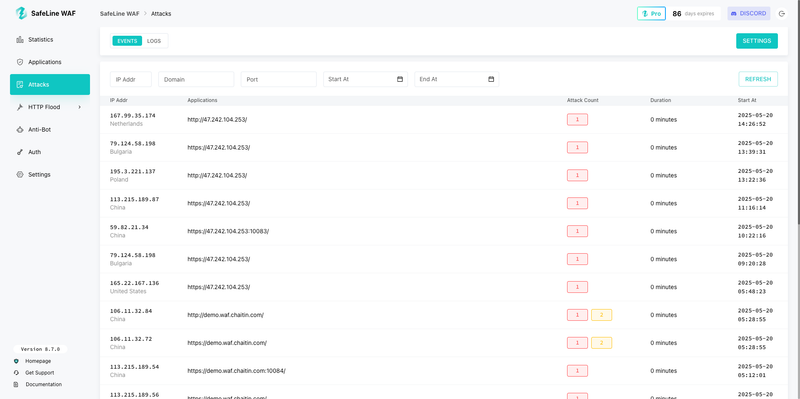Image resolution: width=800 pixels, height=399 pixels.
Task: Click the 86 days expires label
Action: tap(694, 14)
